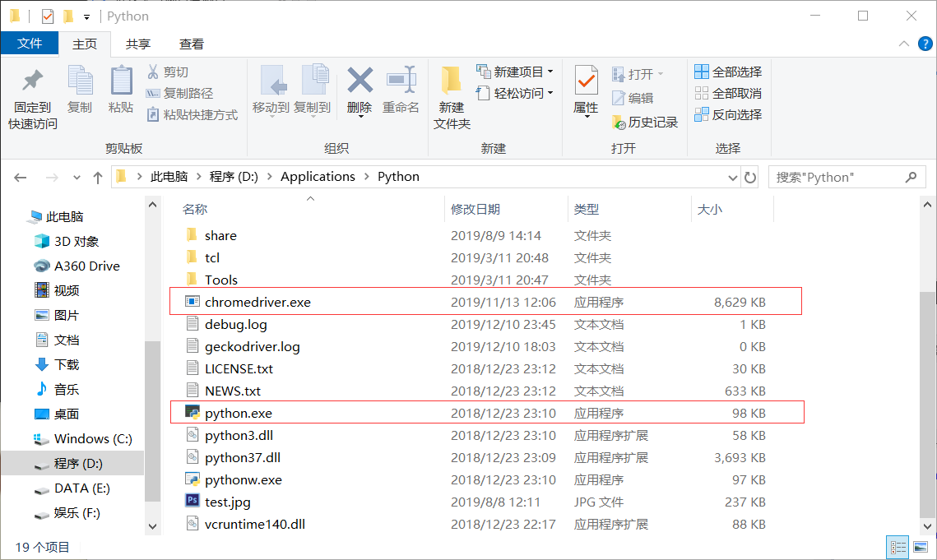Click Paste shortcut command
The height and width of the screenshot is (560, 937).
[x=193, y=115]
